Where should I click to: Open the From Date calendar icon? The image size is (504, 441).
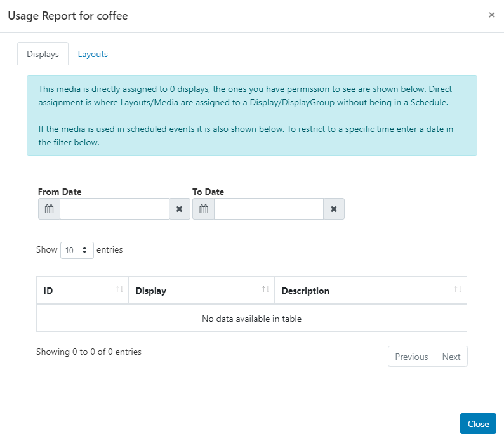click(49, 209)
